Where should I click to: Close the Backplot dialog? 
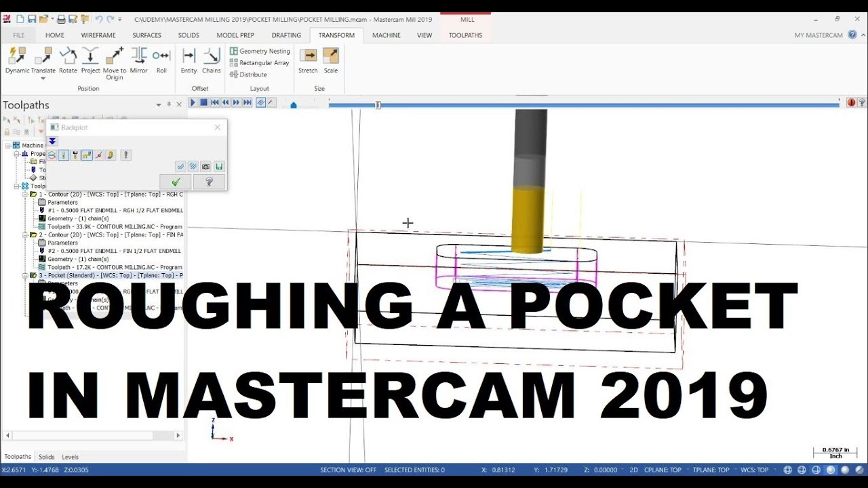(x=217, y=127)
